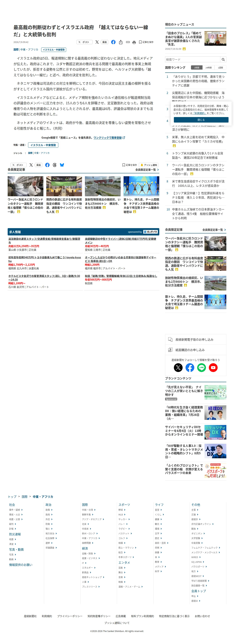Follow Sankei on Facebook via round blue icon
The image size is (234, 644).
point(190,367)
